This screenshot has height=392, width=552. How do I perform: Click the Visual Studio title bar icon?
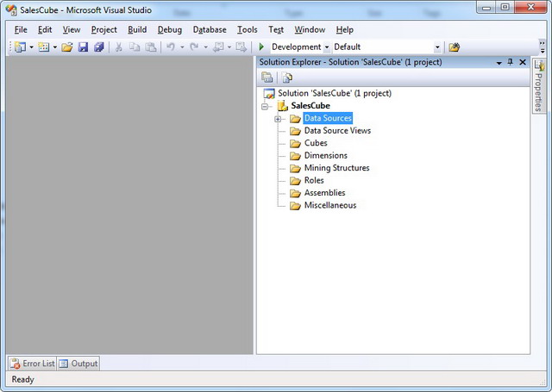pyautogui.click(x=11, y=9)
